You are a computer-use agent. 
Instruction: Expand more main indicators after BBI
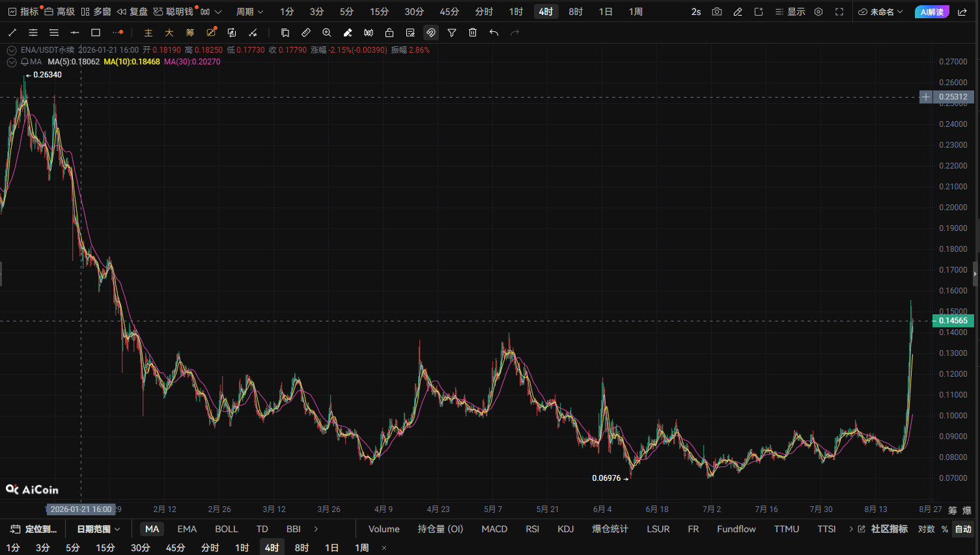pos(316,529)
